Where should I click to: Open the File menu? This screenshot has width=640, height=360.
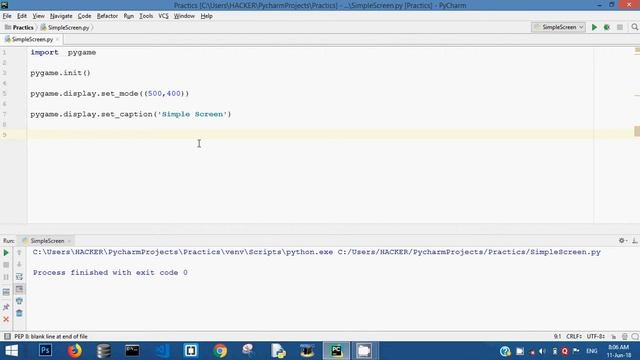(x=7, y=16)
